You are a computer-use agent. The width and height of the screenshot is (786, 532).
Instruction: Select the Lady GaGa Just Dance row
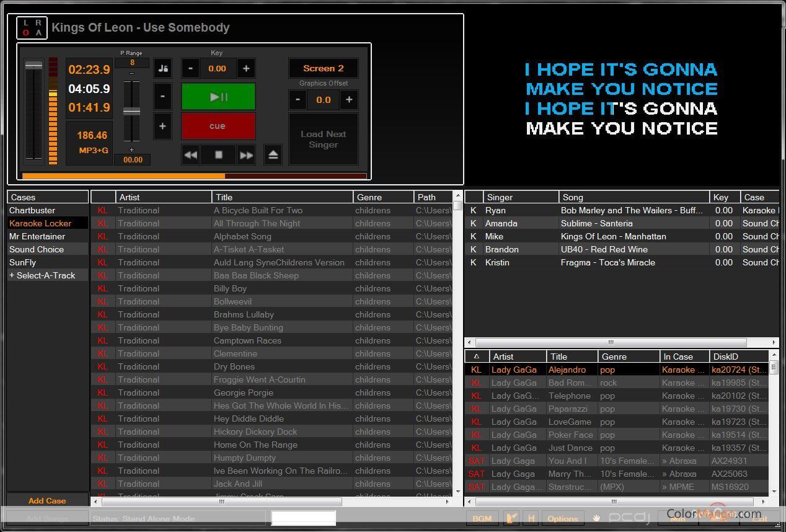617,448
